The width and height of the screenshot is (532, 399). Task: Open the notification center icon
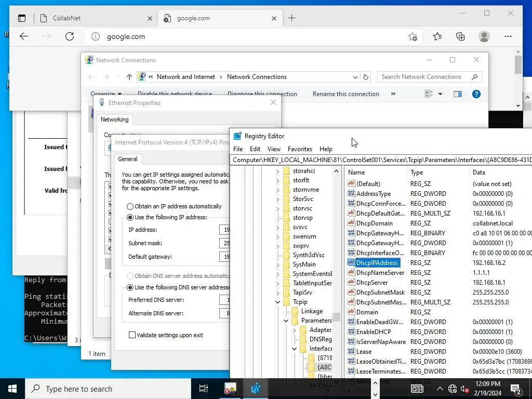(x=516, y=389)
